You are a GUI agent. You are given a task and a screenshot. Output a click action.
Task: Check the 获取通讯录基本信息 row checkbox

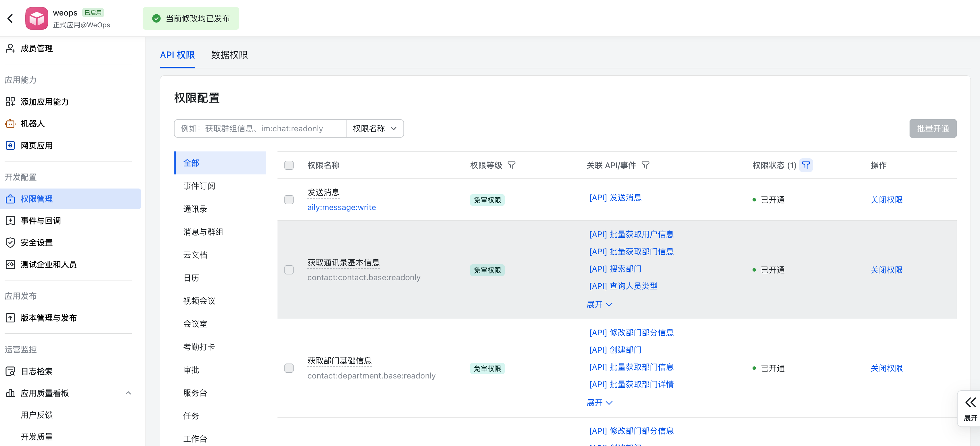(x=289, y=270)
